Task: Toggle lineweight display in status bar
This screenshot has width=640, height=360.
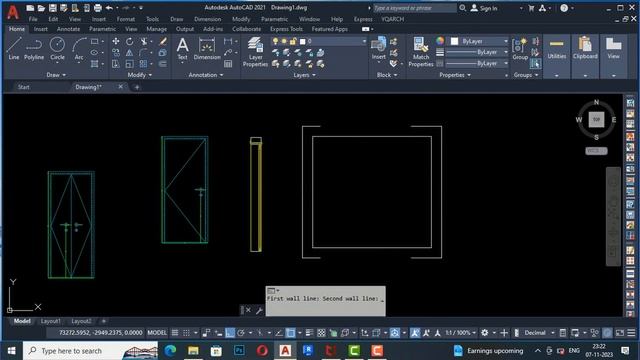Action: [x=309, y=333]
